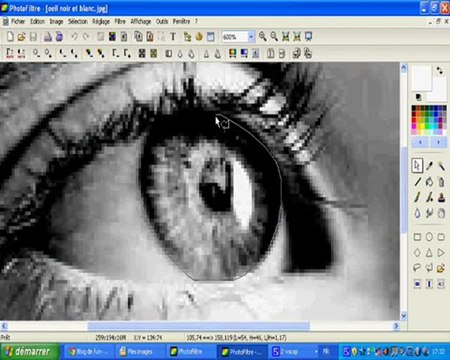Viewport: 450px width, 360px height.
Task: Select the Magic wand tool
Action: [441, 165]
